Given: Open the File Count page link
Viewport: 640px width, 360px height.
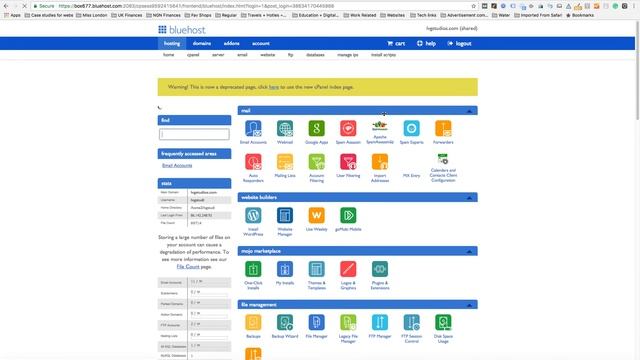Looking at the screenshot, I should point(188,267).
